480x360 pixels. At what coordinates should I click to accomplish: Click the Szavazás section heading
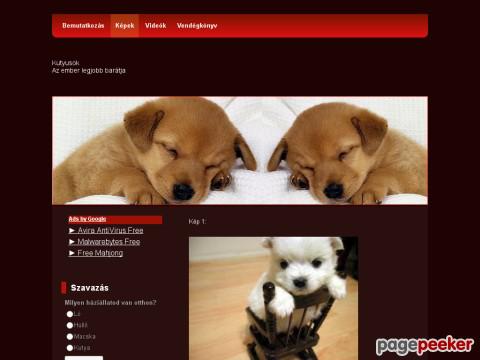pyautogui.click(x=89, y=288)
